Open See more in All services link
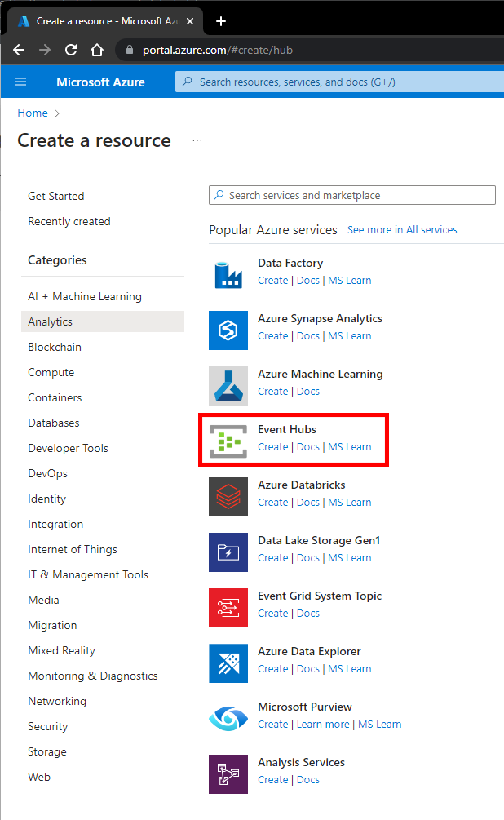The height and width of the screenshot is (820, 504). [x=402, y=229]
